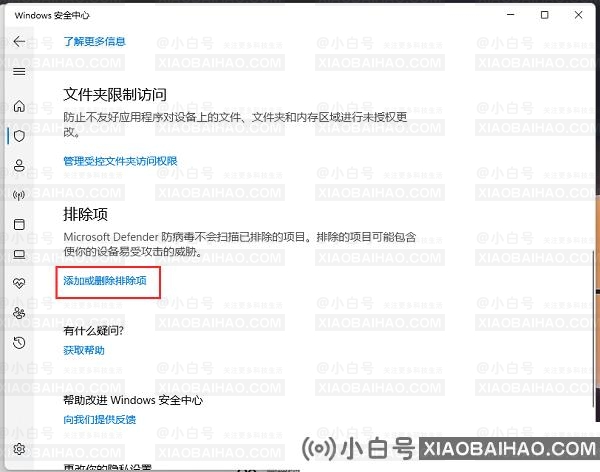Click the 排除项 heading
Image resolution: width=600 pixels, height=472 pixels.
(x=85, y=214)
